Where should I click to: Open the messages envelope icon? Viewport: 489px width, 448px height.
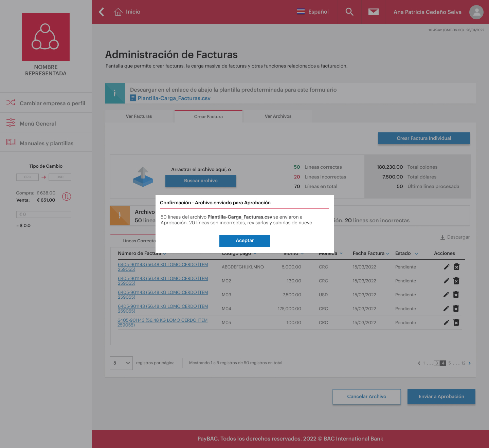point(374,12)
